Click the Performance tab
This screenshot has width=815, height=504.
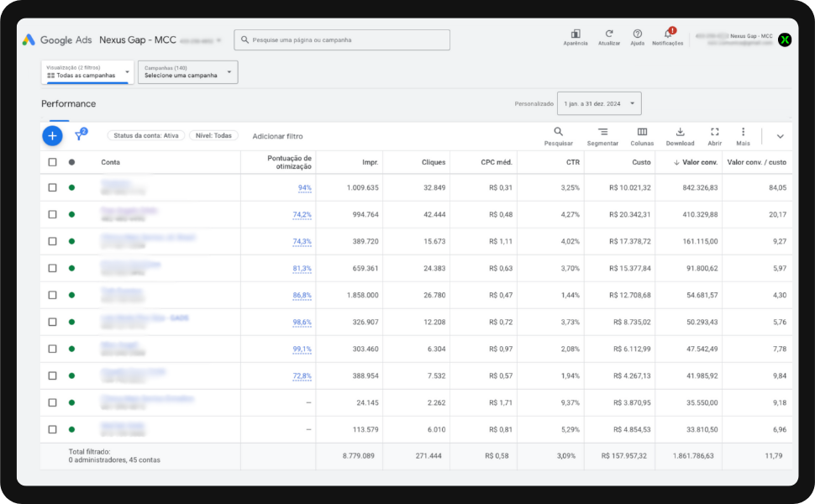69,104
